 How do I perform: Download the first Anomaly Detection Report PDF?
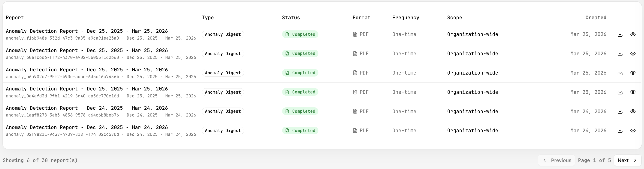(x=620, y=34)
